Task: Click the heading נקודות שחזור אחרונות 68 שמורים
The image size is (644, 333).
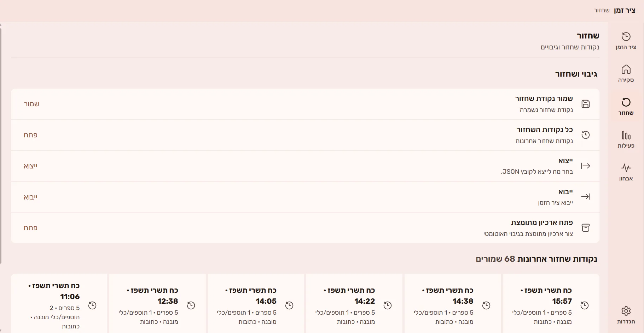Action: tap(536, 259)
